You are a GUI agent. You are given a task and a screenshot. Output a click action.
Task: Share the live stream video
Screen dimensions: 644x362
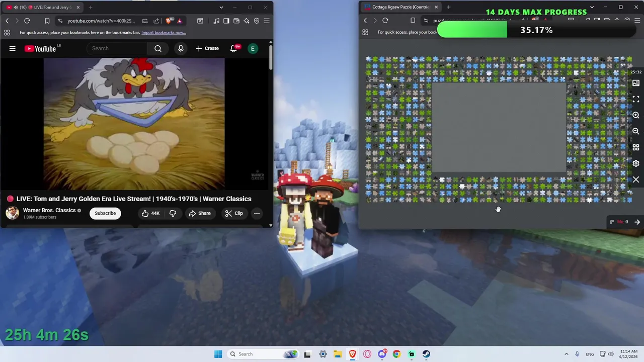point(200,213)
